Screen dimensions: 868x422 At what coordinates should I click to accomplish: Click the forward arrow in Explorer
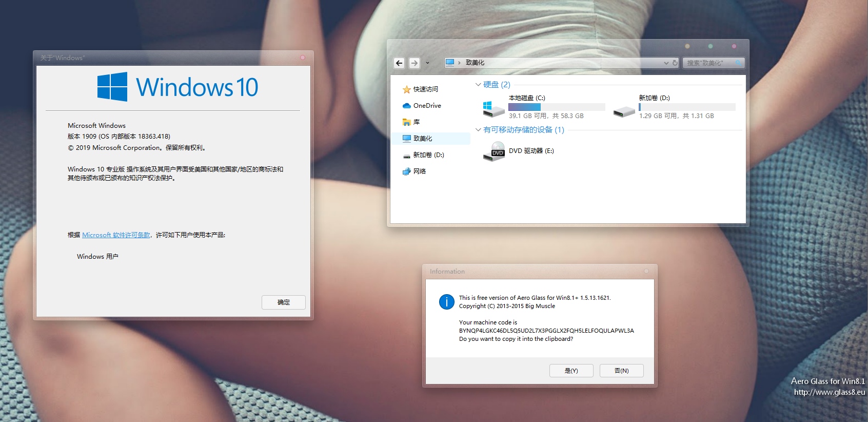414,63
